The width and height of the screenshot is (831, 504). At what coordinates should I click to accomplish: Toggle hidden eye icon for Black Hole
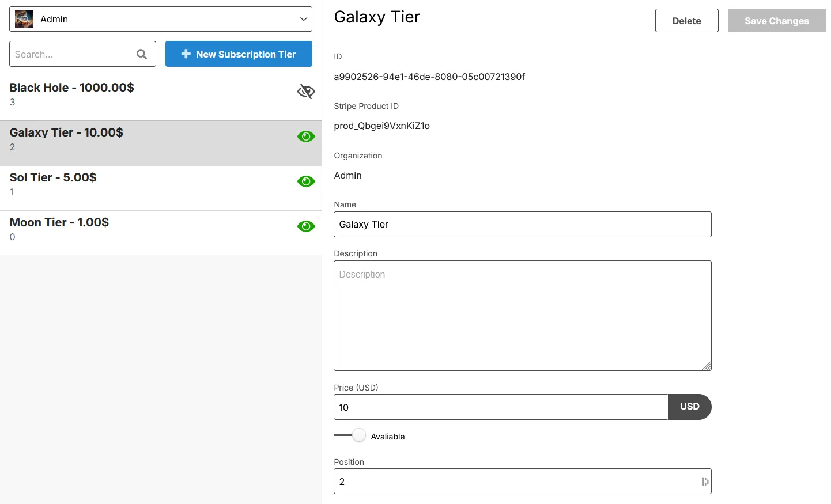click(306, 91)
